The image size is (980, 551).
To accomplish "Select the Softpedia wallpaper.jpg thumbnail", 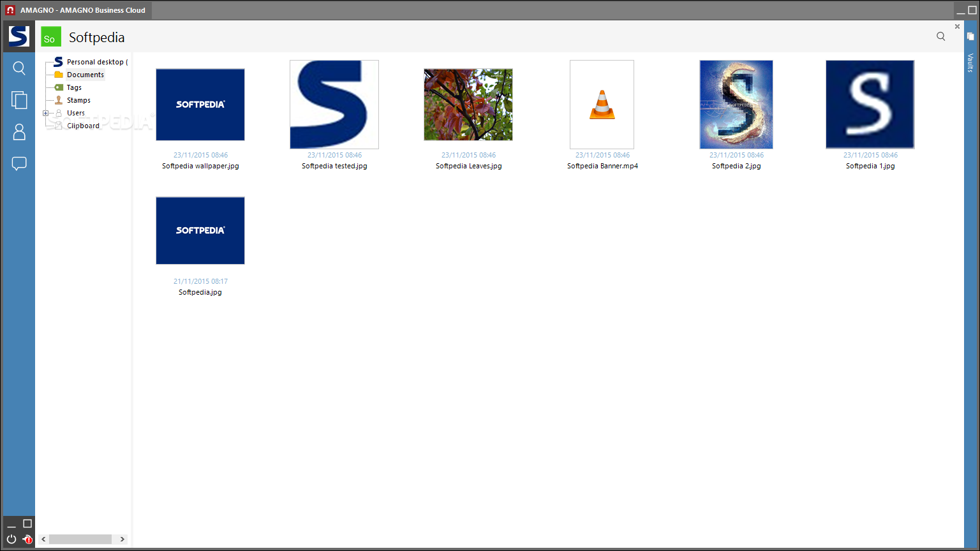I will tap(200, 105).
